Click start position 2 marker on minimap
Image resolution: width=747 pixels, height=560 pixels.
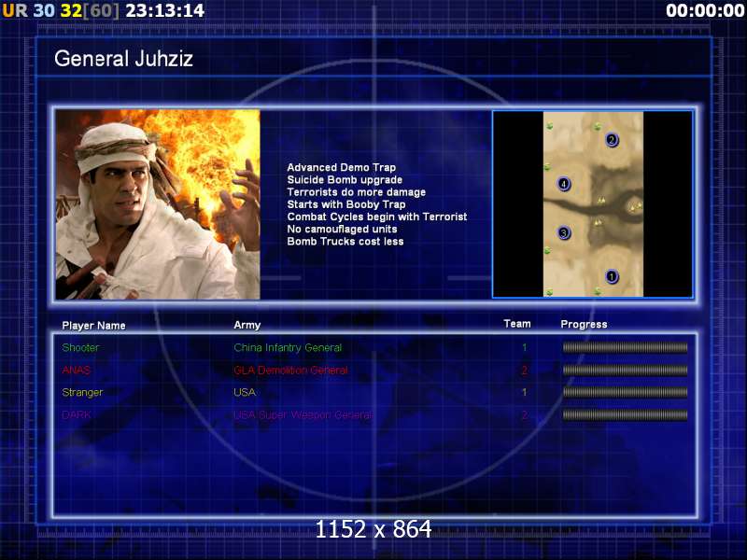click(612, 140)
